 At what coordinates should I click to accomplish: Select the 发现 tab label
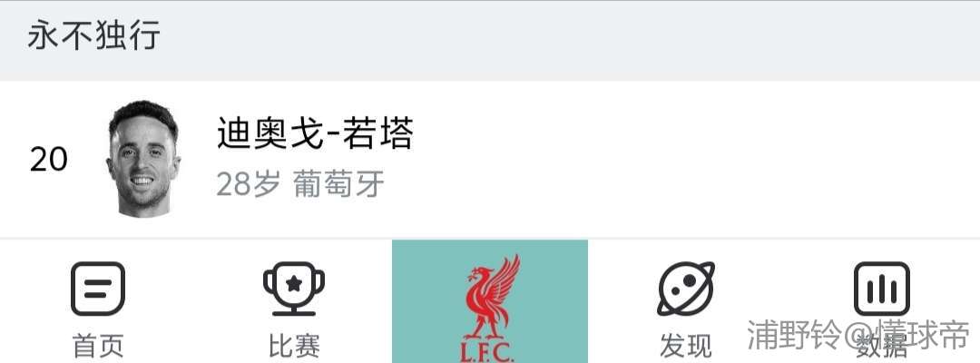(x=686, y=346)
